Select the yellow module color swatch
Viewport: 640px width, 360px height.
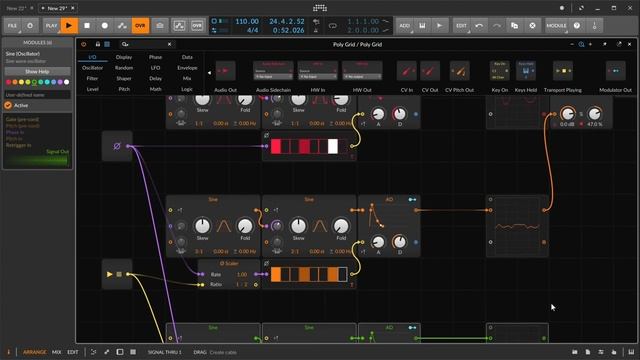tap(22, 82)
